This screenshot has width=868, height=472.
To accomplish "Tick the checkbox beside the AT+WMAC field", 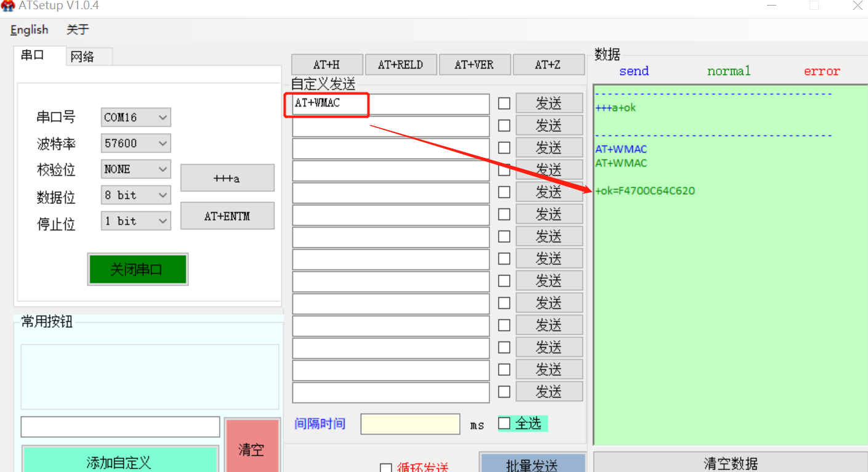I will (504, 104).
